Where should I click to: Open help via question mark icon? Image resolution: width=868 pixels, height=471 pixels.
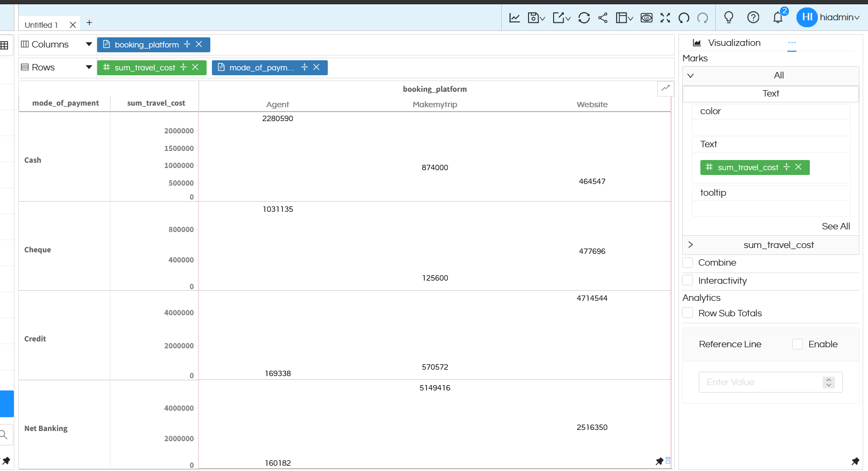(753, 18)
